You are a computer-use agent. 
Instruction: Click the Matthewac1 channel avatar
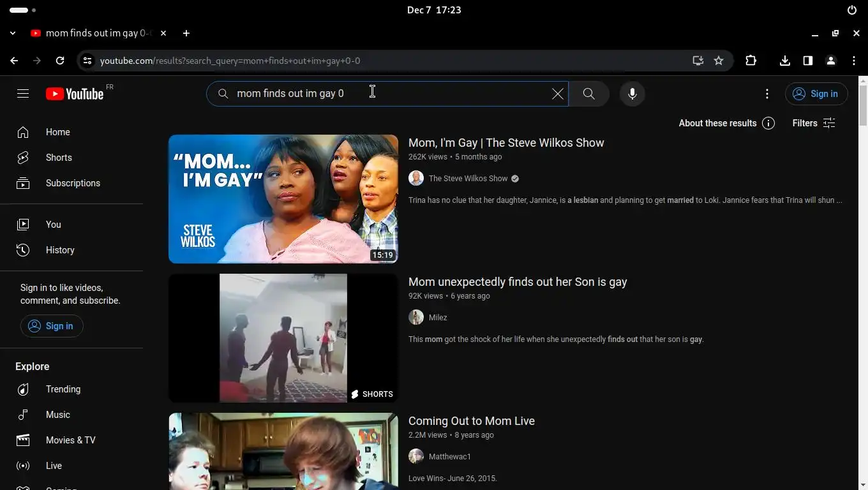416,457
